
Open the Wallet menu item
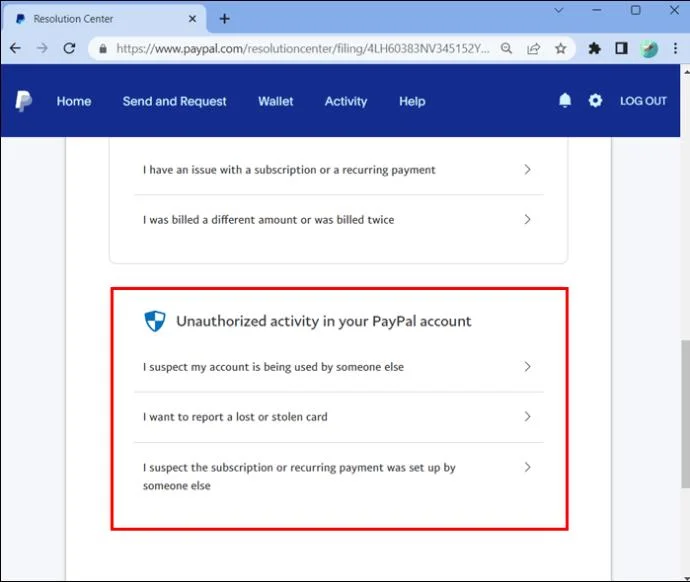(275, 101)
